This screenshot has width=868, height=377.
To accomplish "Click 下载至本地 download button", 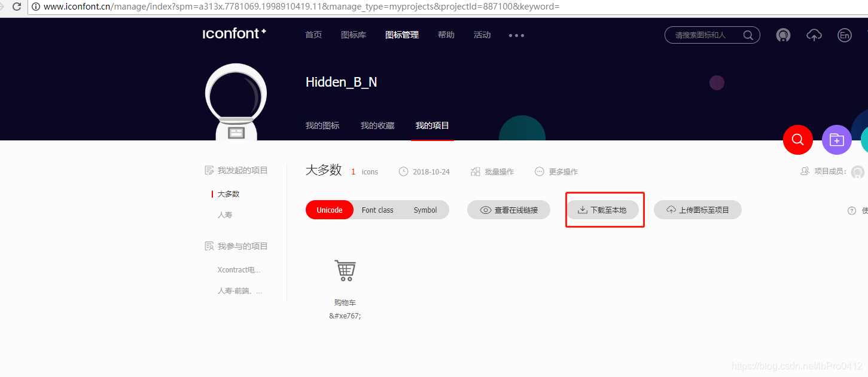I will tap(602, 210).
